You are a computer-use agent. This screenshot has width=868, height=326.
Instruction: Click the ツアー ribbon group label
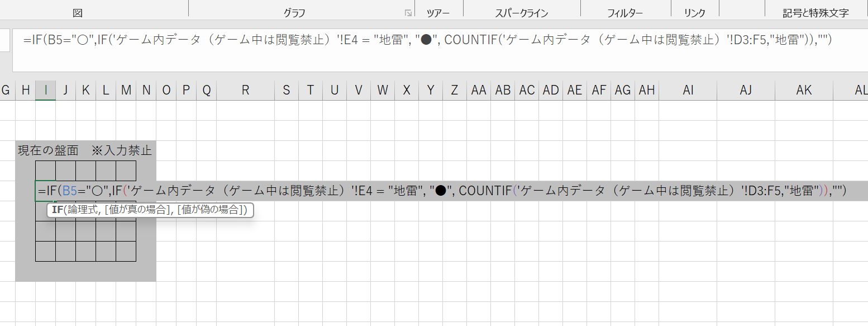(438, 13)
